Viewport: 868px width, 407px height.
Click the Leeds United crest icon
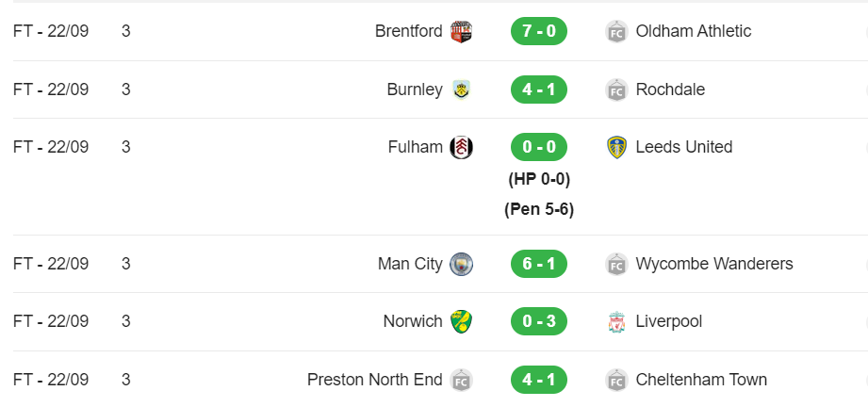click(616, 147)
